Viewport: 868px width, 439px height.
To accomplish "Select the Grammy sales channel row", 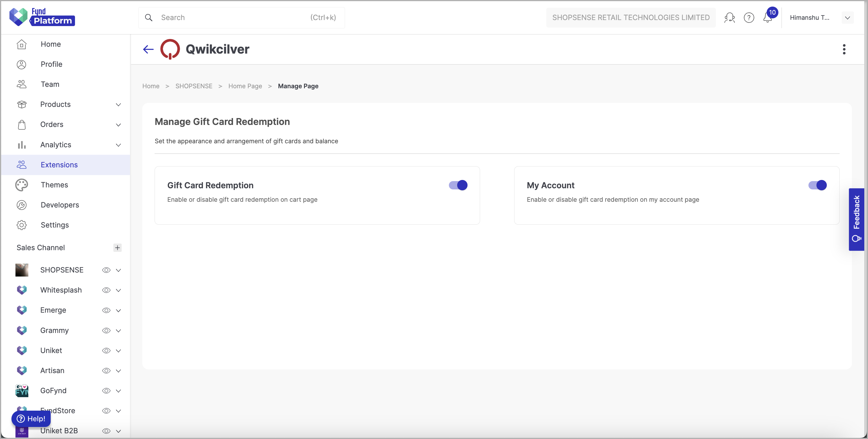I will click(66, 330).
